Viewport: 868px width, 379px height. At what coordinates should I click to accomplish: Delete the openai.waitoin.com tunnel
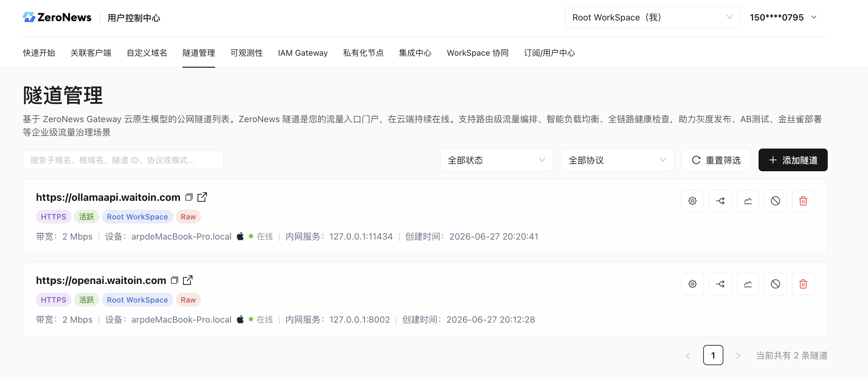(803, 284)
